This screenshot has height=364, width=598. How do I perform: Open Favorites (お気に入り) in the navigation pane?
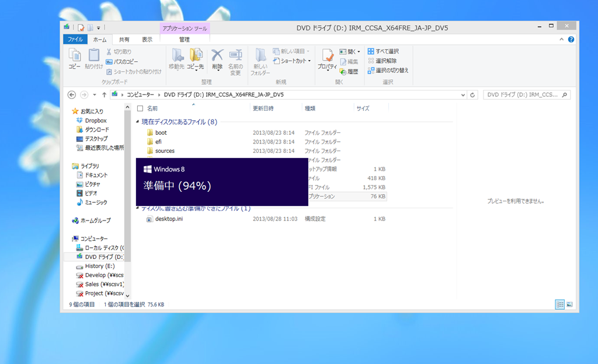[92, 111]
